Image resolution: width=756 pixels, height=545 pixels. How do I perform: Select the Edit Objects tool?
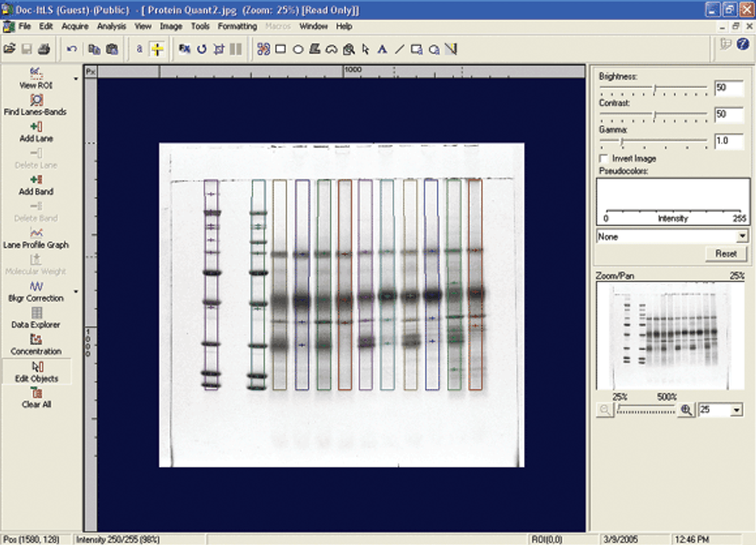pos(36,372)
